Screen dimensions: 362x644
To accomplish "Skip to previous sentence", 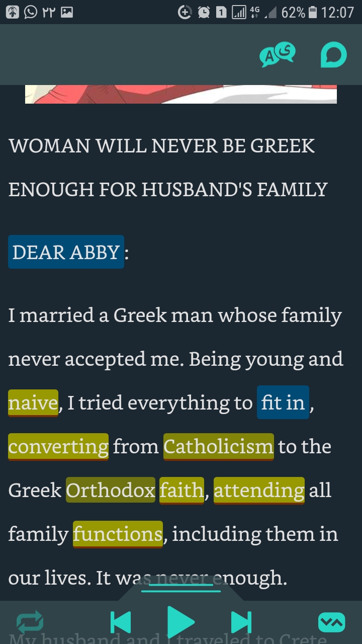I will coord(121,622).
